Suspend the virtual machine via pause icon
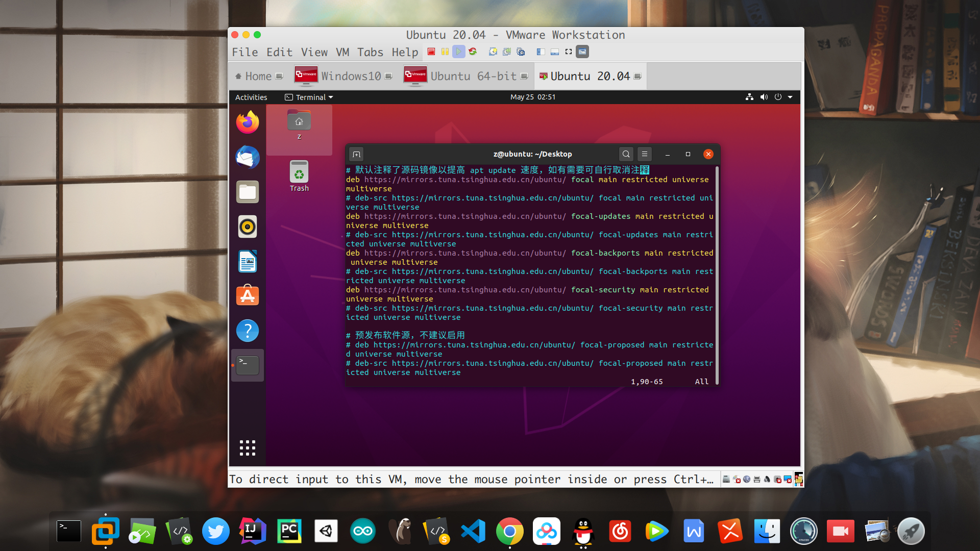 click(x=445, y=52)
